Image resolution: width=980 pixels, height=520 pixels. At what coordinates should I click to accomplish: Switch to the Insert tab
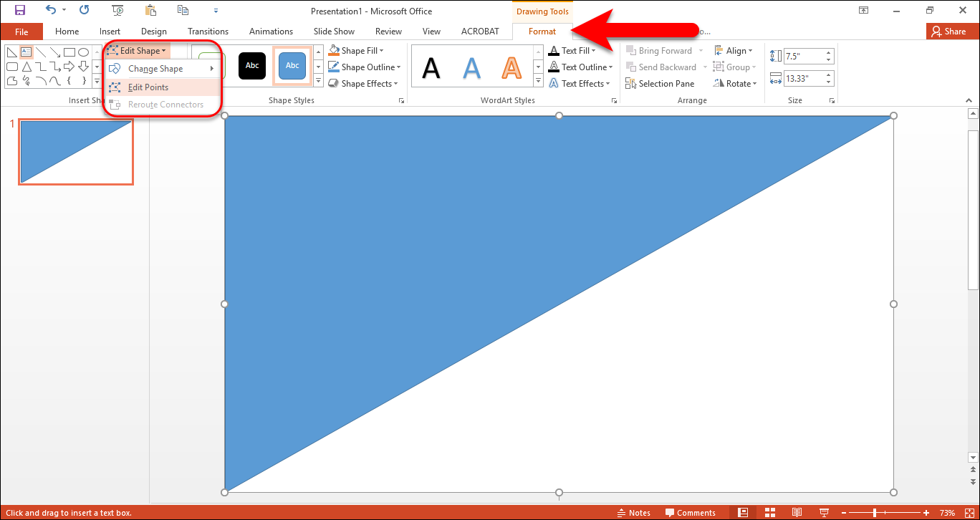(x=110, y=32)
